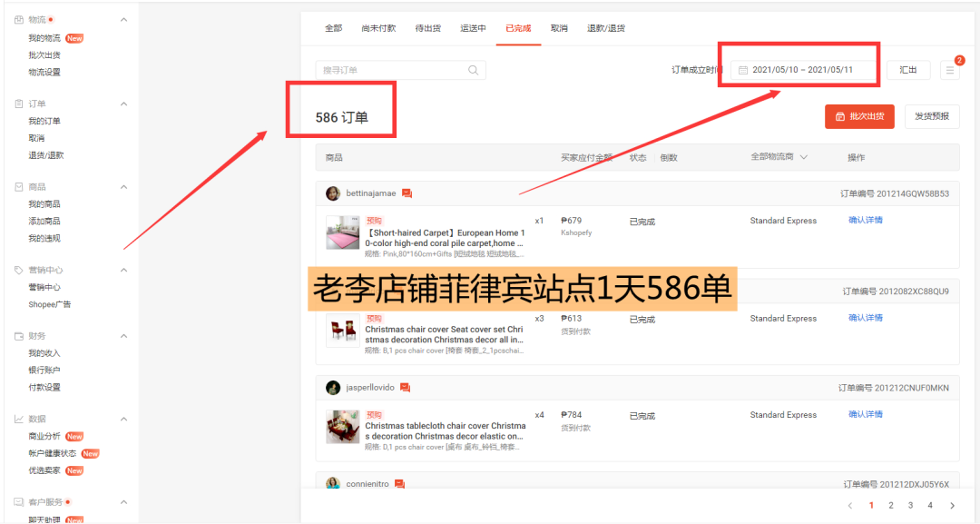Image resolution: width=980 pixels, height=524 pixels.
Task: Click the 财务 finance icon in the sidebar
Action: coord(21,335)
